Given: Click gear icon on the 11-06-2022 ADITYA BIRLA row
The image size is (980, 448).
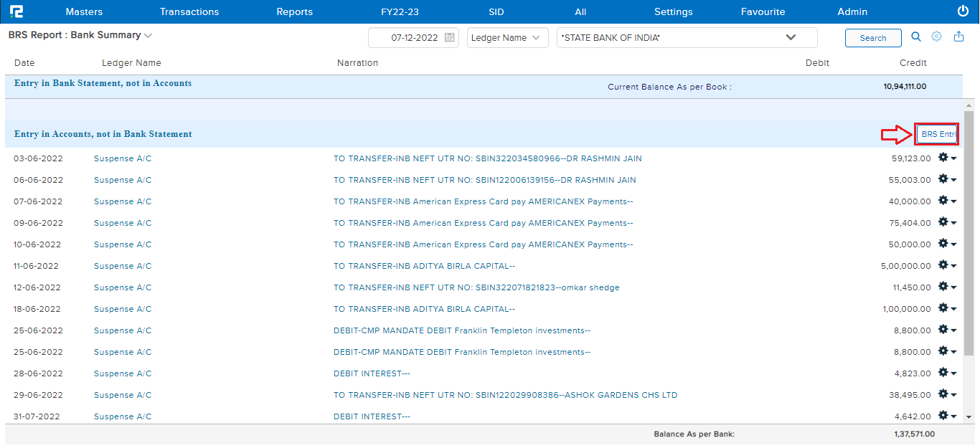Looking at the screenshot, I should pos(943,265).
